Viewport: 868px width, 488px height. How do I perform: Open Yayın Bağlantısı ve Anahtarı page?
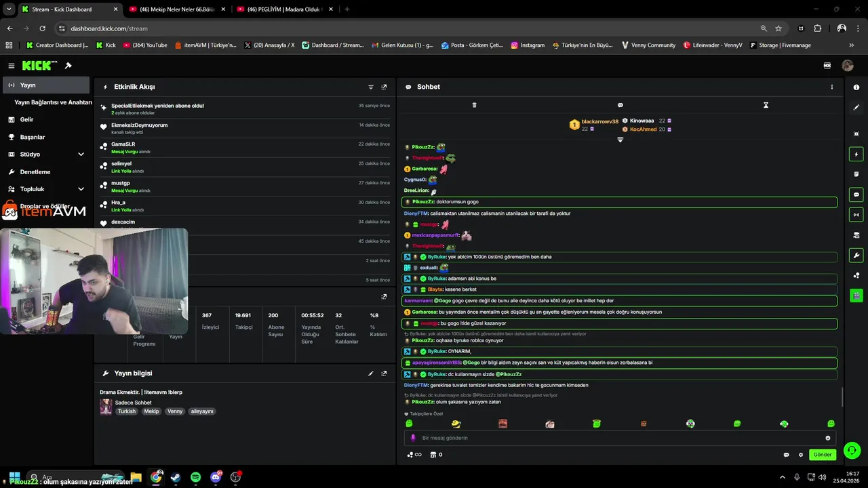(x=53, y=102)
